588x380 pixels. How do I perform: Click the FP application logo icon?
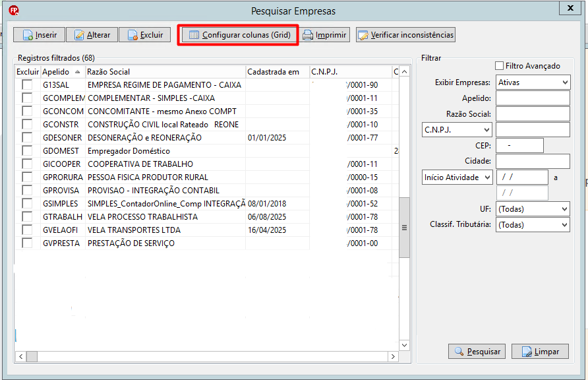(14, 11)
